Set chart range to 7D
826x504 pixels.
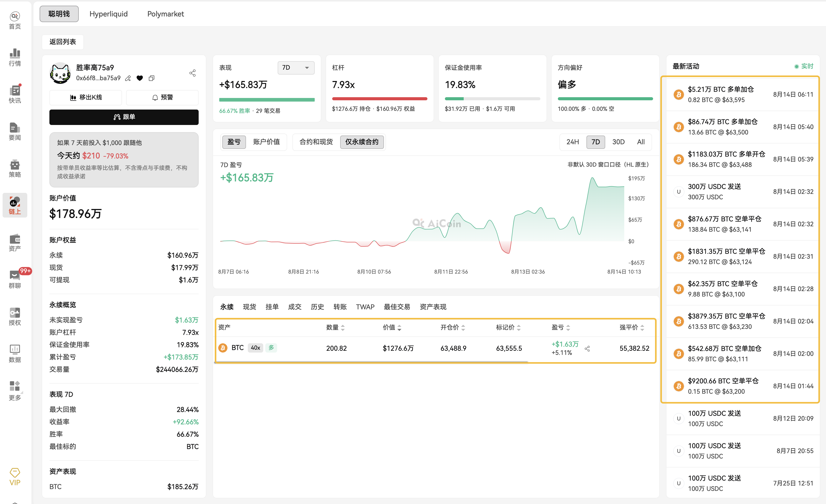click(596, 142)
